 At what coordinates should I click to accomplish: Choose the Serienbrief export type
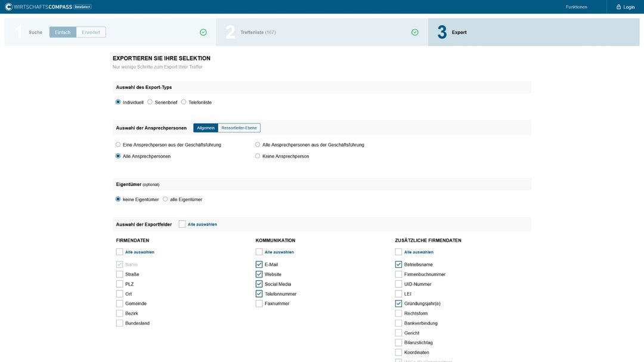pos(150,102)
